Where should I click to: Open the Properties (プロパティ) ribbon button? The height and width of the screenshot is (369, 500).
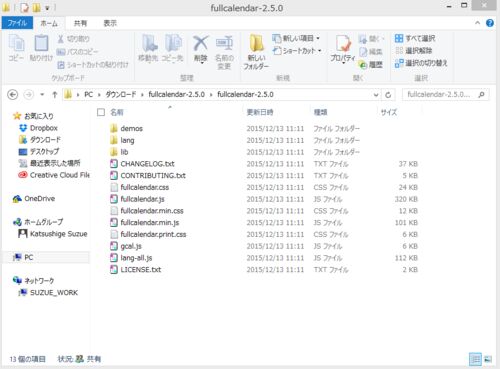(x=343, y=49)
